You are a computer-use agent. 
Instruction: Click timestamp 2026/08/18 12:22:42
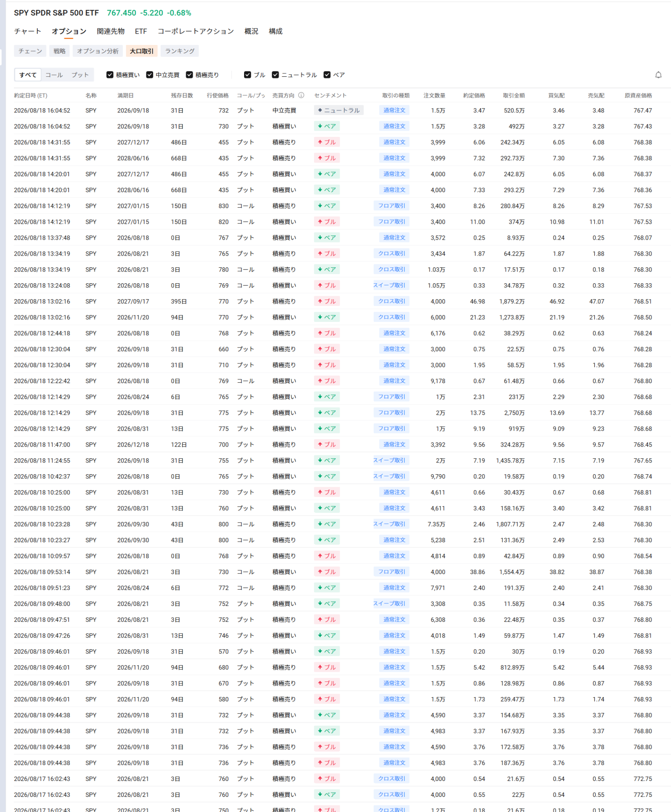42,381
